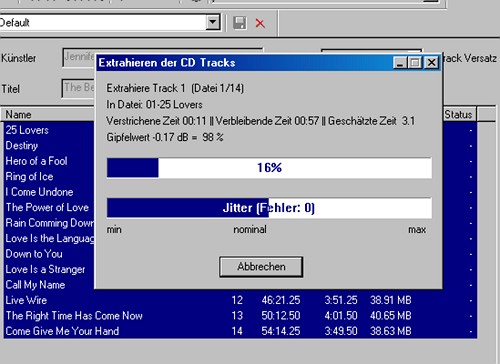This screenshot has height=364, width=500.
Task: Click the save profile floppy disk icon
Action: (239, 23)
